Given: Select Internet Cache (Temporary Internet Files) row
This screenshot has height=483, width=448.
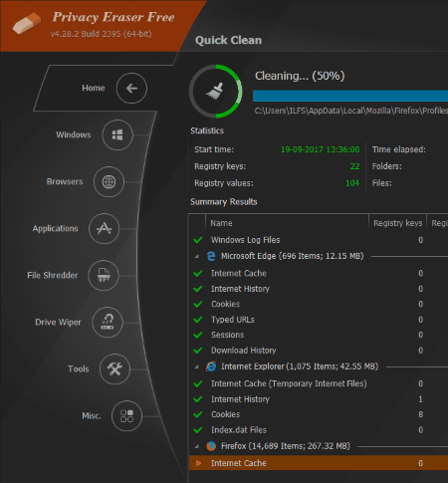Looking at the screenshot, I should click(x=319, y=383).
